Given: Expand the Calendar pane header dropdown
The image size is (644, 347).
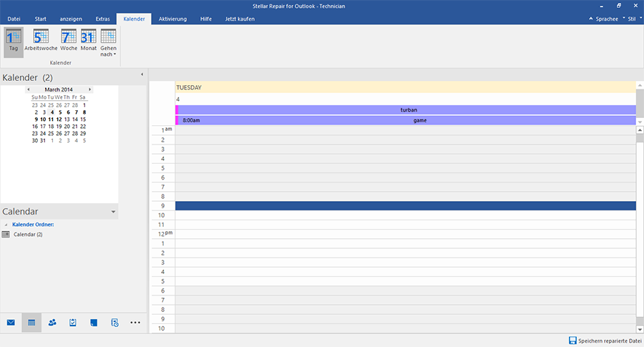Looking at the screenshot, I should (113, 212).
